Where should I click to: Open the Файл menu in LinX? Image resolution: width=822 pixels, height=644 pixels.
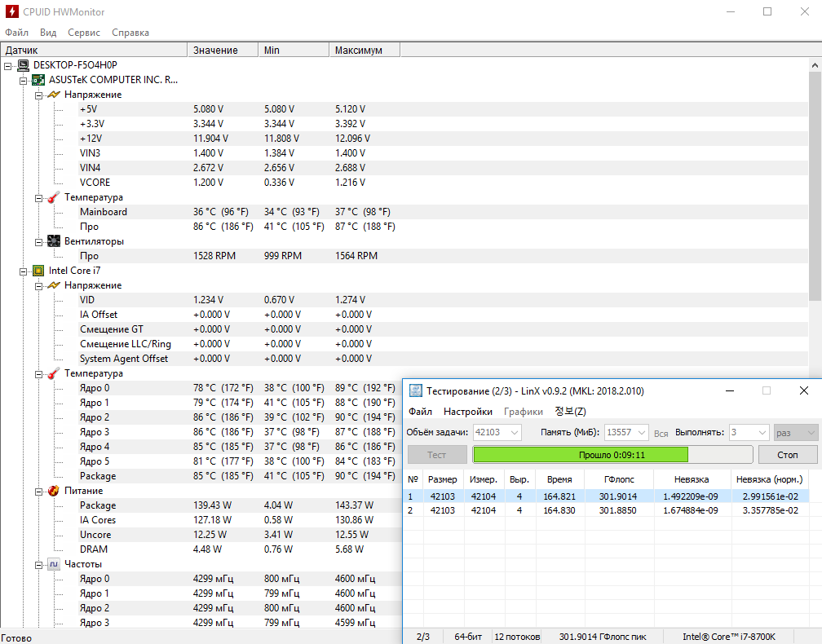click(421, 412)
